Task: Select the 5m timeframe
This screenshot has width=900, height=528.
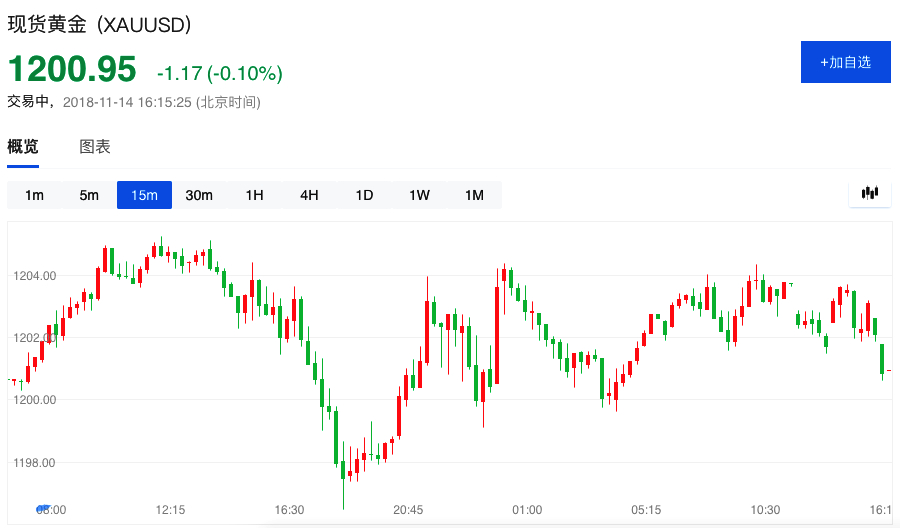Action: (x=89, y=195)
